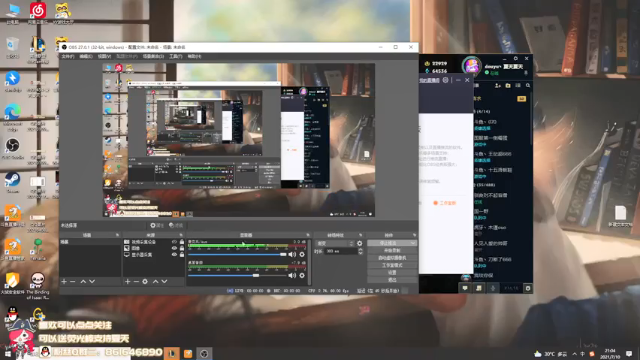Screen dimensions: 640x360
Task: Add a new source with the plus icon
Action: [x=127, y=282]
